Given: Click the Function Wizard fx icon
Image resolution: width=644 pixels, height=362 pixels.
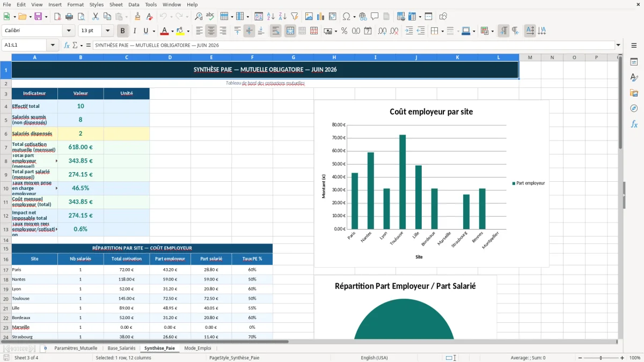Looking at the screenshot, I should click(67, 45).
